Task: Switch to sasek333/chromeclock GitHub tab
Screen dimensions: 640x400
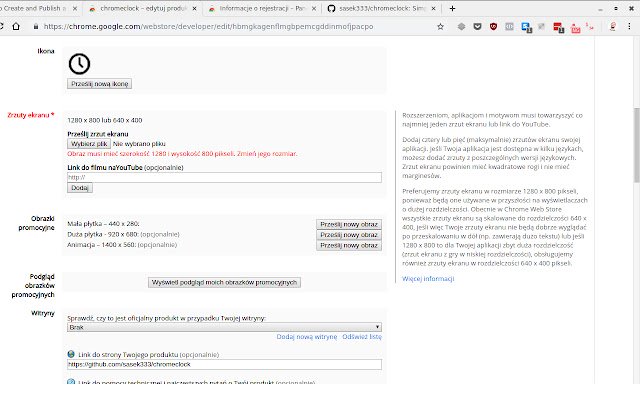Action: click(382, 9)
